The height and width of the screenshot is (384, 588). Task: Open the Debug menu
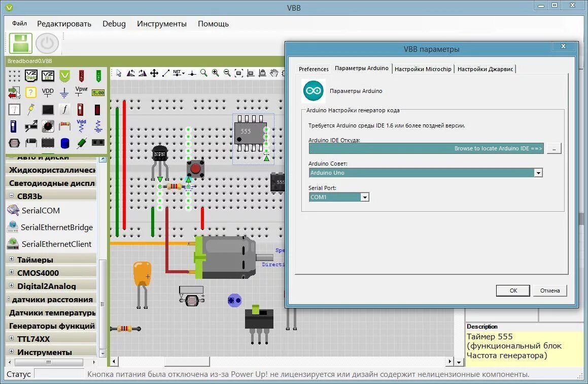coord(114,24)
